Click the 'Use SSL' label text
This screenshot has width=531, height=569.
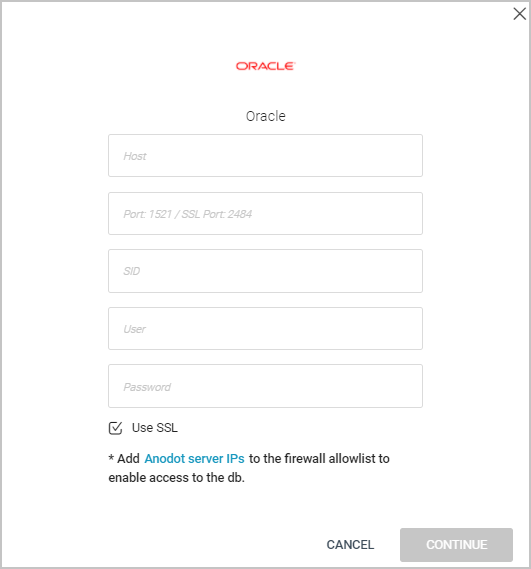click(x=155, y=428)
